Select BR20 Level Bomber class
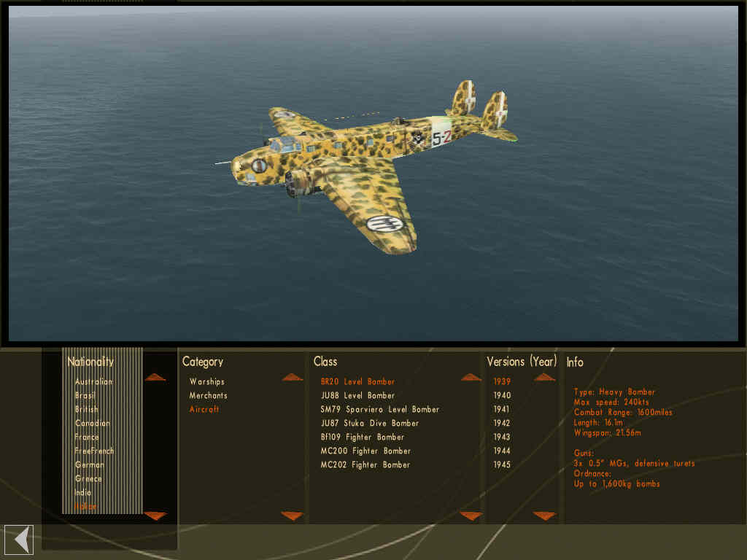The height and width of the screenshot is (560, 747). click(357, 382)
